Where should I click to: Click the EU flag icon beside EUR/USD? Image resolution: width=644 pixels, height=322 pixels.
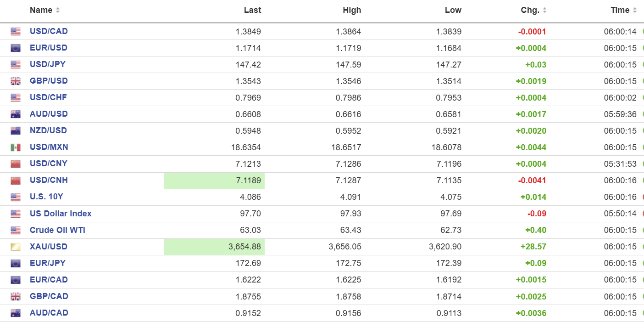coord(16,48)
